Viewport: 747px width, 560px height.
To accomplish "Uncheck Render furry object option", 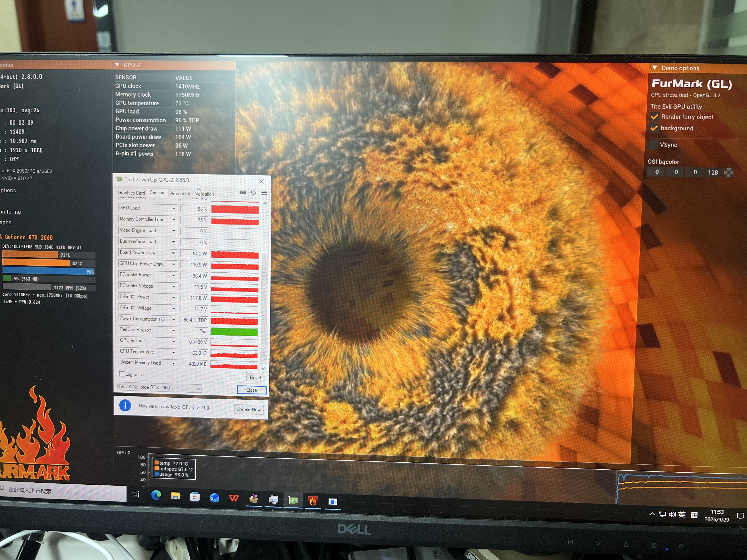I will [655, 117].
